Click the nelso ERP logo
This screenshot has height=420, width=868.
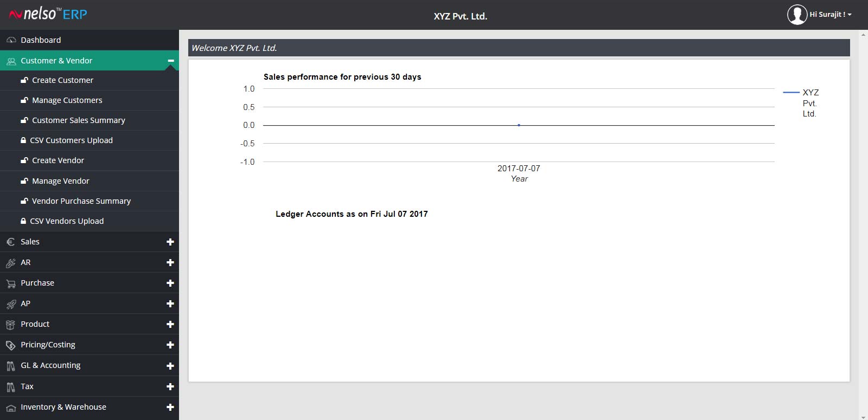(x=48, y=14)
